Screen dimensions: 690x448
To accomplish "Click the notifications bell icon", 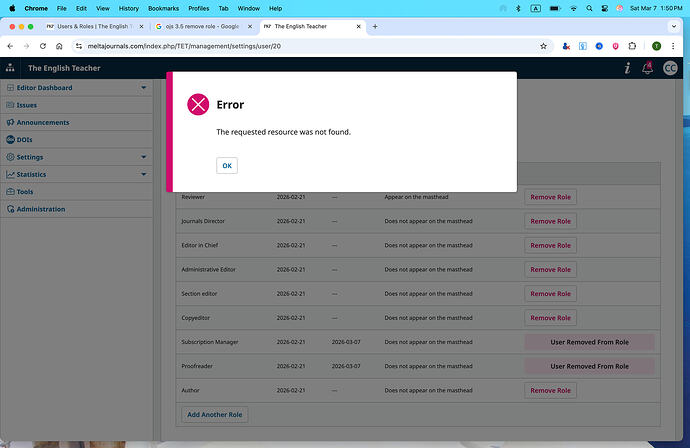I will [648, 68].
